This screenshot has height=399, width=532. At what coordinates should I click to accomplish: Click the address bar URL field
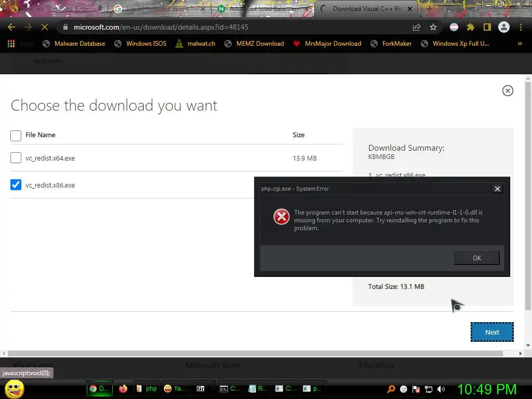click(x=237, y=27)
